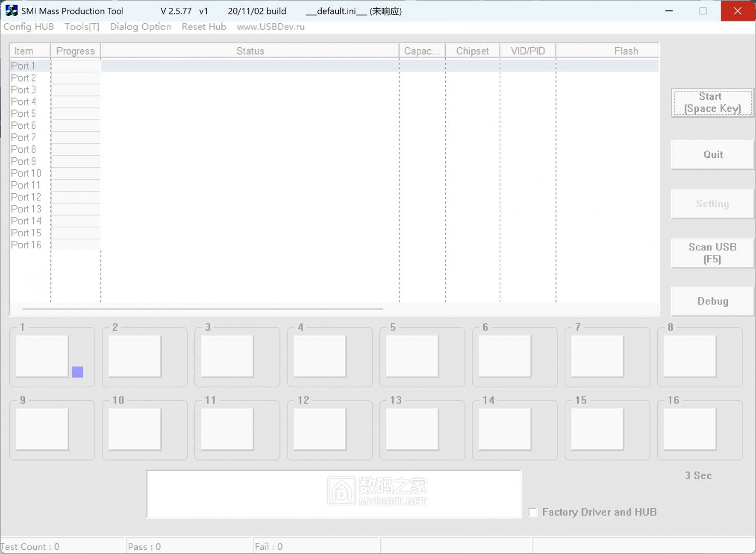Select the Port 7 row
Image resolution: width=756 pixels, height=554 pixels.
(x=334, y=138)
